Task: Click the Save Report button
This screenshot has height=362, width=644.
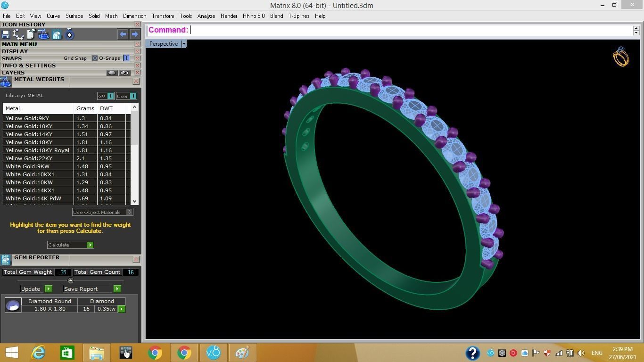Action: 91,289
